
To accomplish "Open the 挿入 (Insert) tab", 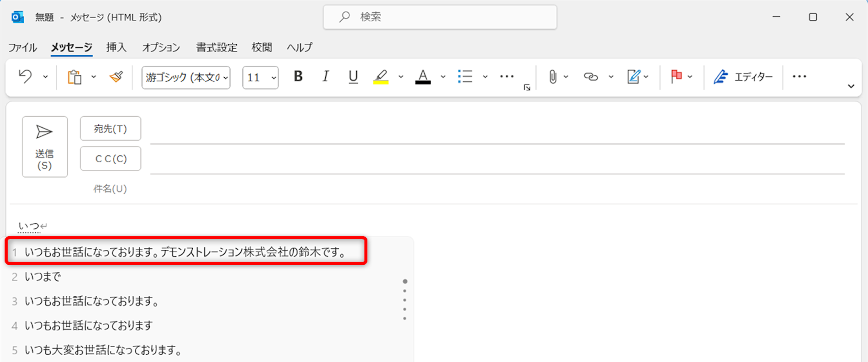I will 116,47.
